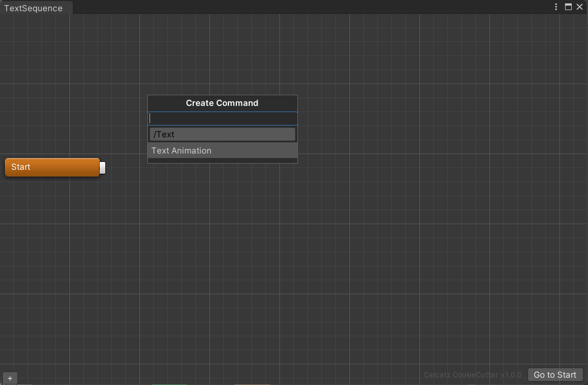Click the highlighted "/Text" suggestion row
The image size is (588, 385).
click(x=222, y=134)
